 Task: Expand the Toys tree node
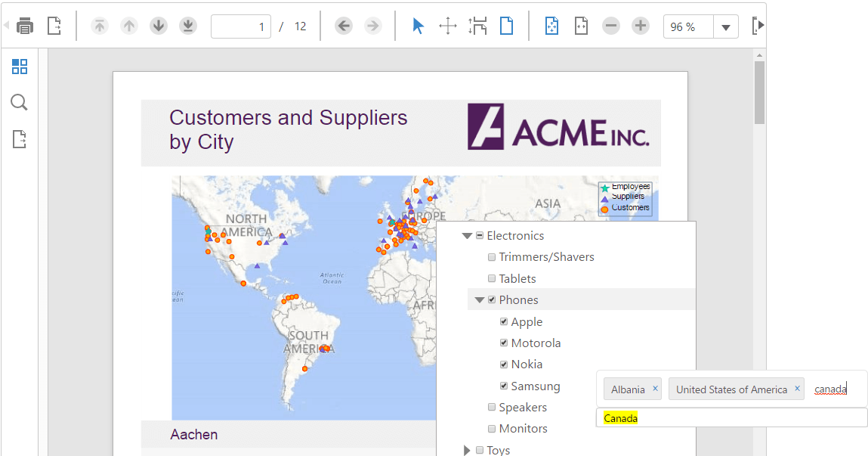pyautogui.click(x=466, y=449)
